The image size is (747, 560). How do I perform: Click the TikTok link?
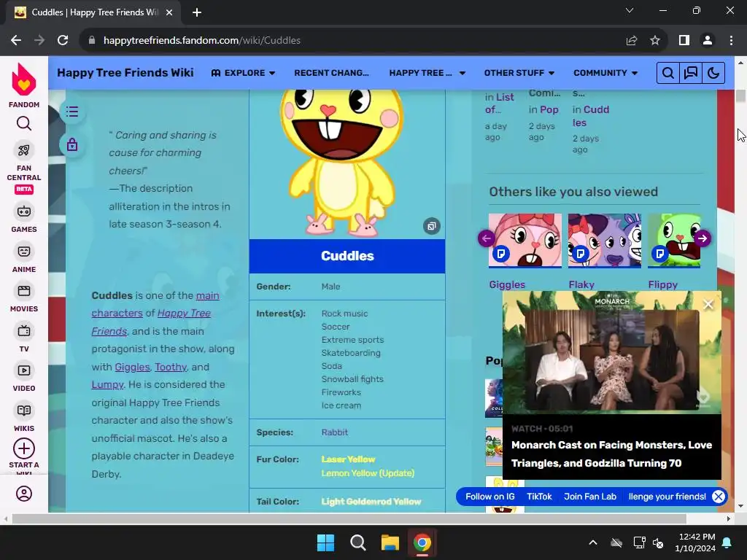[539, 497]
